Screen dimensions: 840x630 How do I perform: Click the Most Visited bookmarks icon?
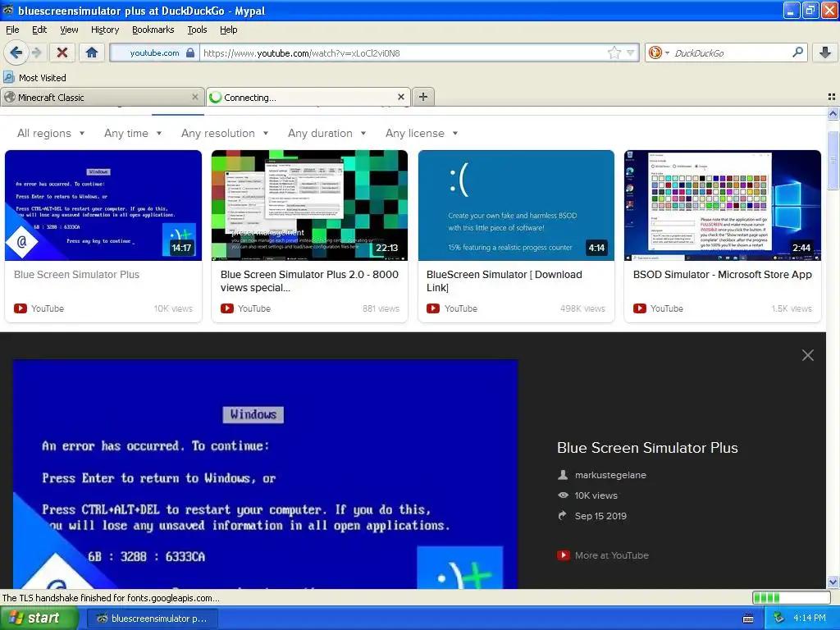[x=8, y=77]
